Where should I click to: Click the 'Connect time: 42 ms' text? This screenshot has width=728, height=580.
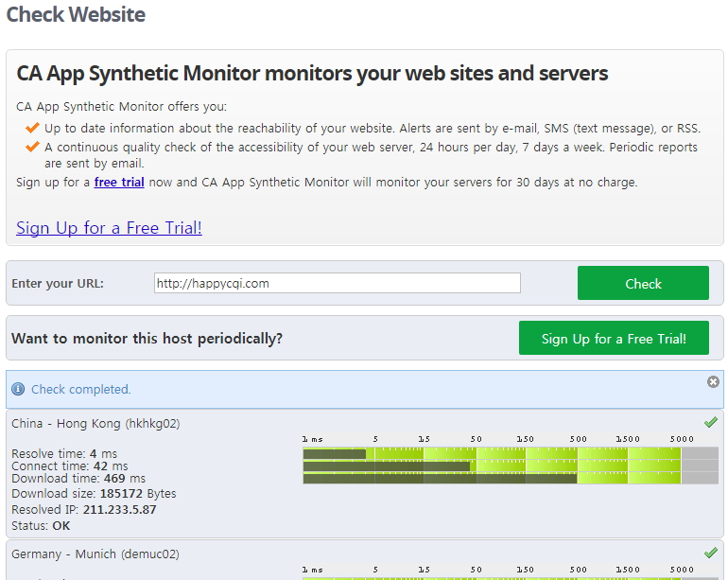click(x=70, y=466)
